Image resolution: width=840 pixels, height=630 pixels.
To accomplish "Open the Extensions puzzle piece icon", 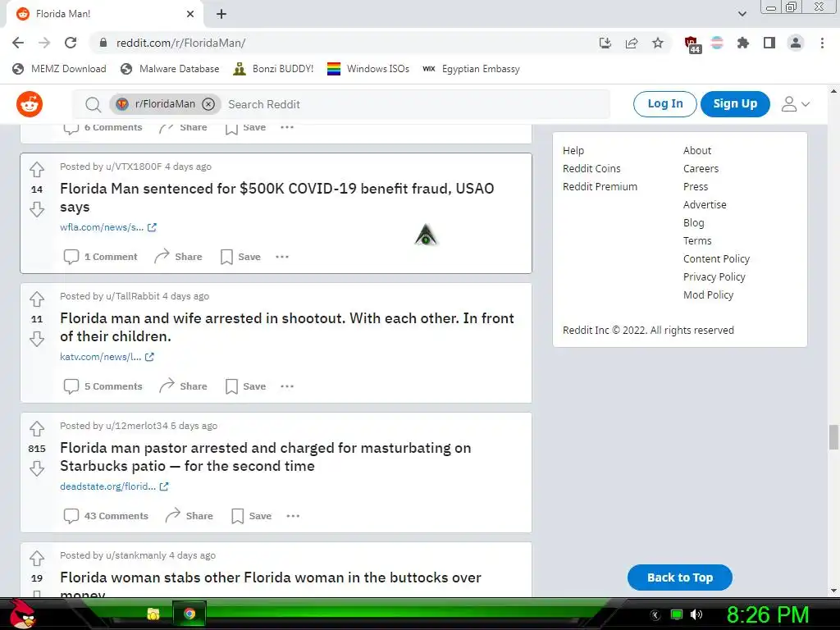I will click(x=743, y=43).
